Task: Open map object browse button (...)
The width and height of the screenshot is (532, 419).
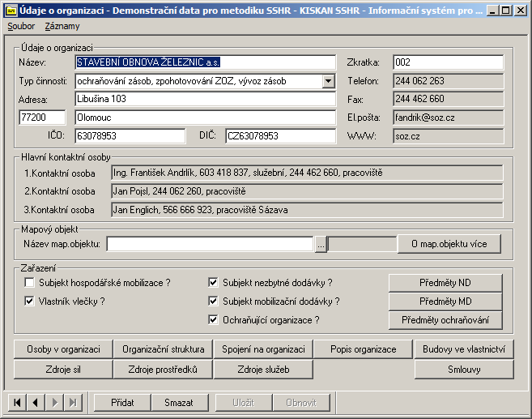Action: pyautogui.click(x=321, y=244)
